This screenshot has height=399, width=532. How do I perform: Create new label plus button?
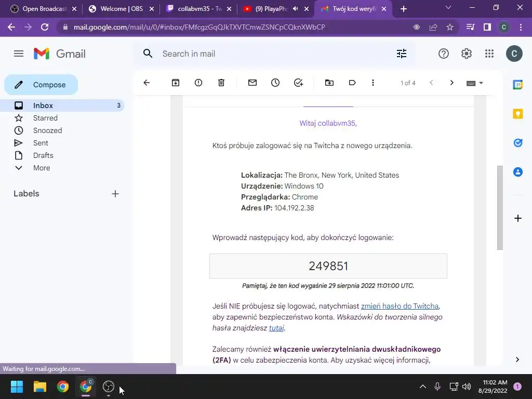click(115, 194)
